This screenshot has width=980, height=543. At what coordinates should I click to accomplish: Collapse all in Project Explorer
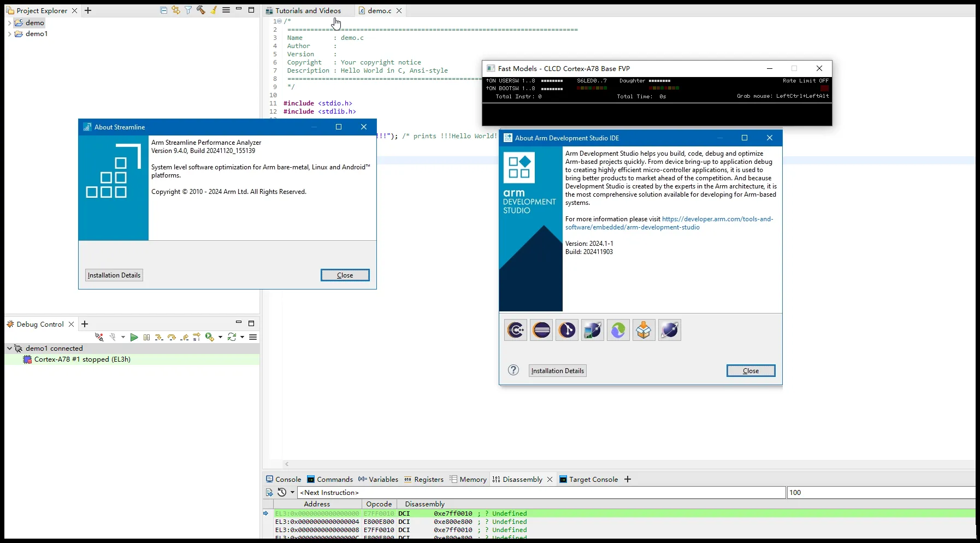coord(163,10)
